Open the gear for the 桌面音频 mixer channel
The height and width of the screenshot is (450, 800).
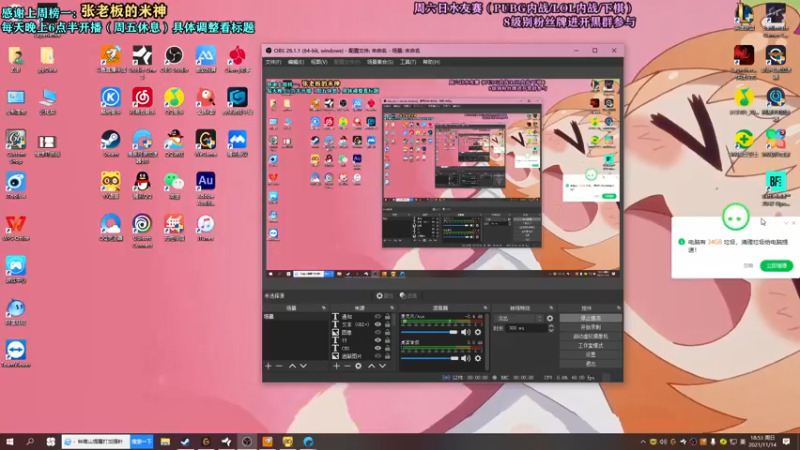point(478,358)
